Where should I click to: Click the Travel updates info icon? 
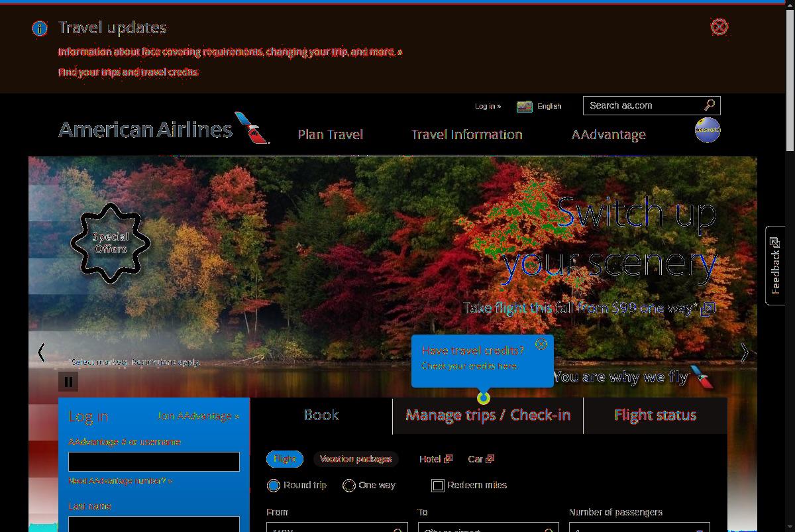(x=40, y=28)
